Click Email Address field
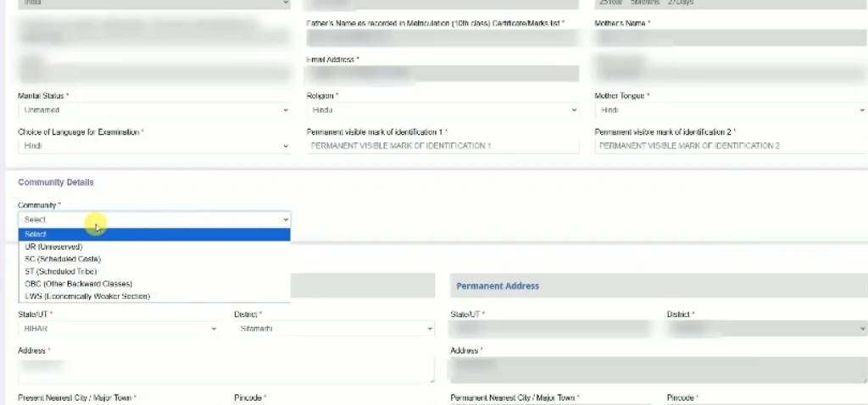The height and width of the screenshot is (405, 868). coord(442,74)
